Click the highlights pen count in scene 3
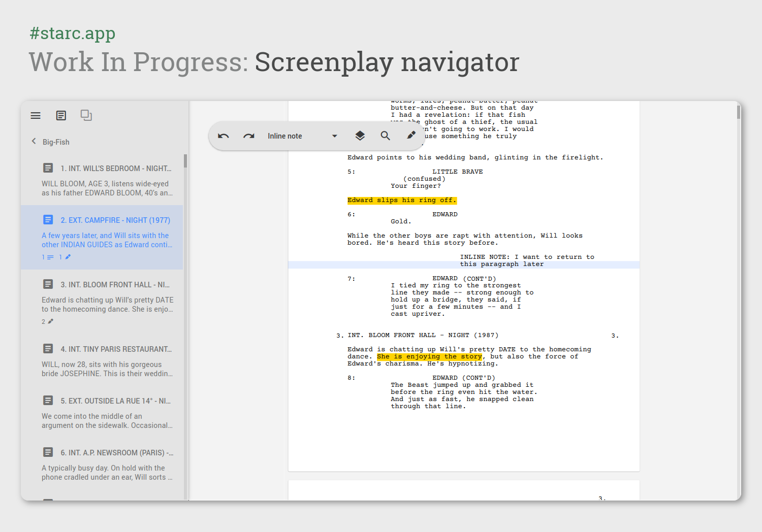The image size is (762, 532). tap(48, 321)
